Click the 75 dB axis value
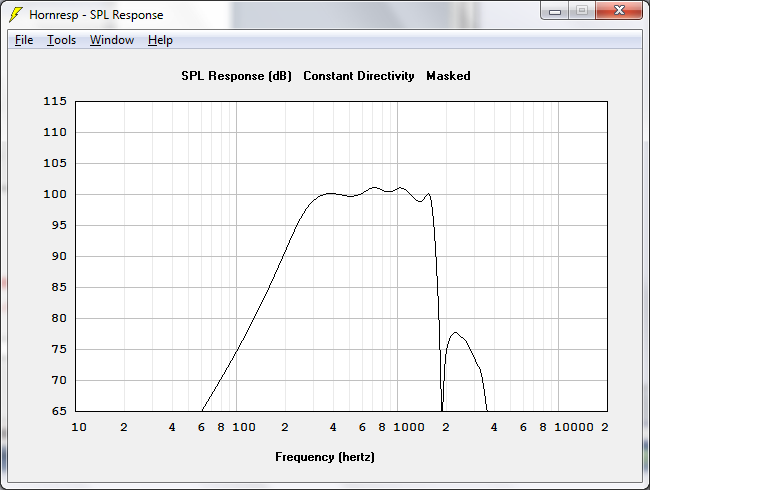Image resolution: width=768 pixels, height=490 pixels. point(59,349)
